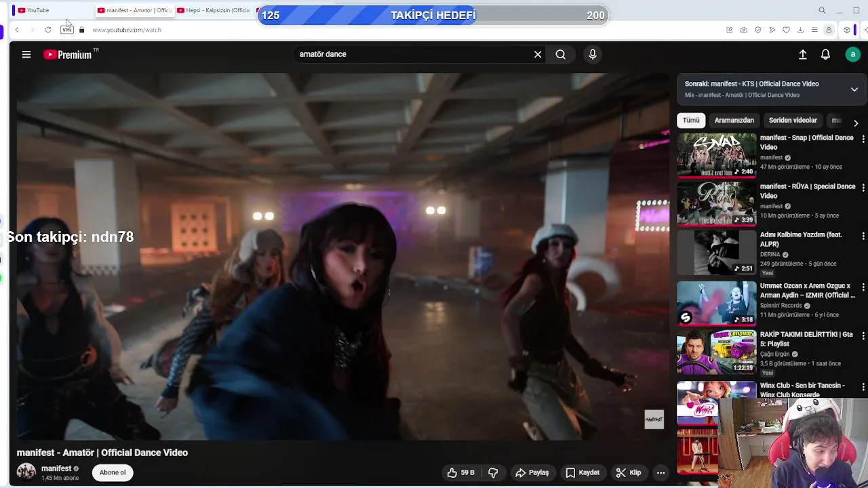Open the notifications bell

click(825, 55)
